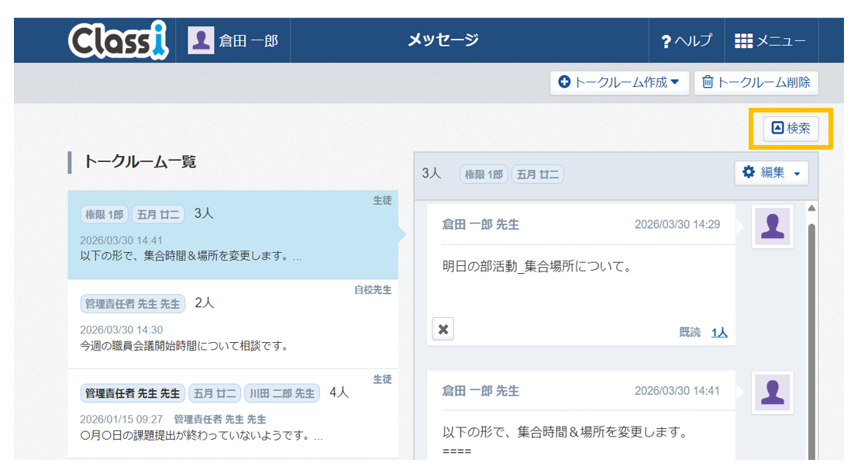Open 倉田 一郎 profile avatar in header
Image resolution: width=868 pixels, height=470 pixels.
click(201, 40)
